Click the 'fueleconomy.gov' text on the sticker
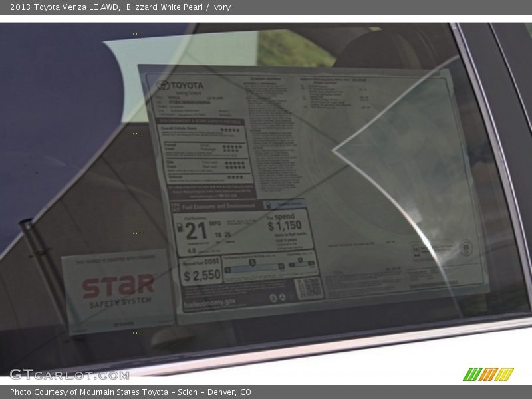 click(x=209, y=303)
